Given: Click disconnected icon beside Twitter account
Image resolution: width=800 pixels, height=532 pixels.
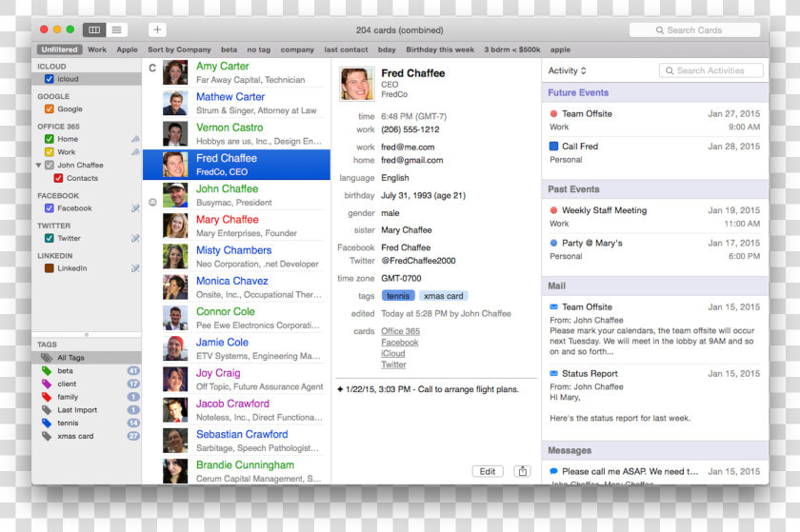Looking at the screenshot, I should coord(135,238).
